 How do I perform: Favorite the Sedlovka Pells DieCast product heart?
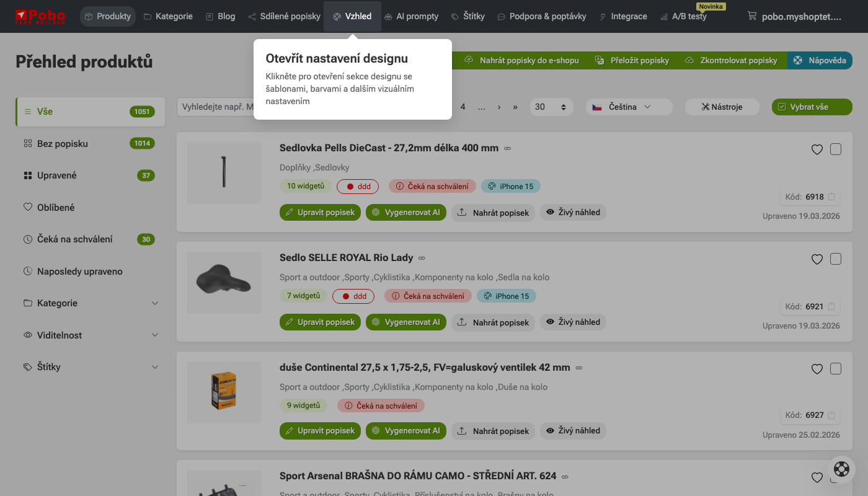pyautogui.click(x=817, y=149)
